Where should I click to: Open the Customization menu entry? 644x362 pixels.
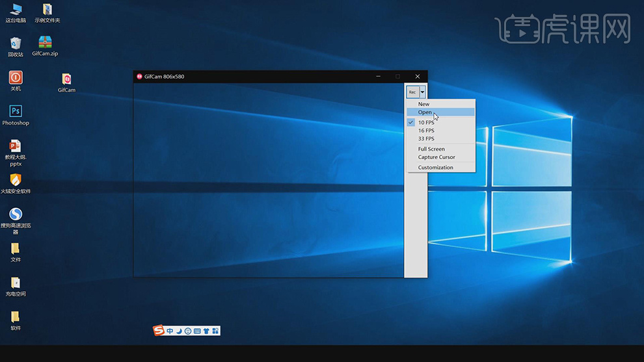click(x=435, y=168)
